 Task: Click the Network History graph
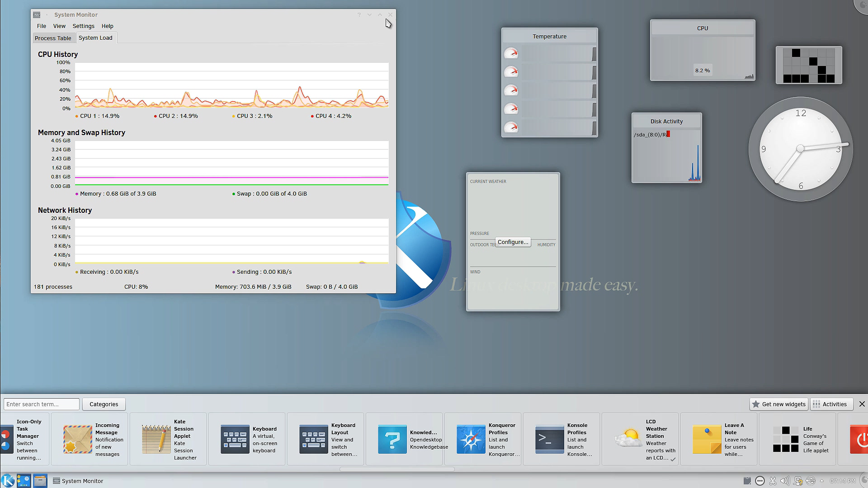click(x=231, y=241)
